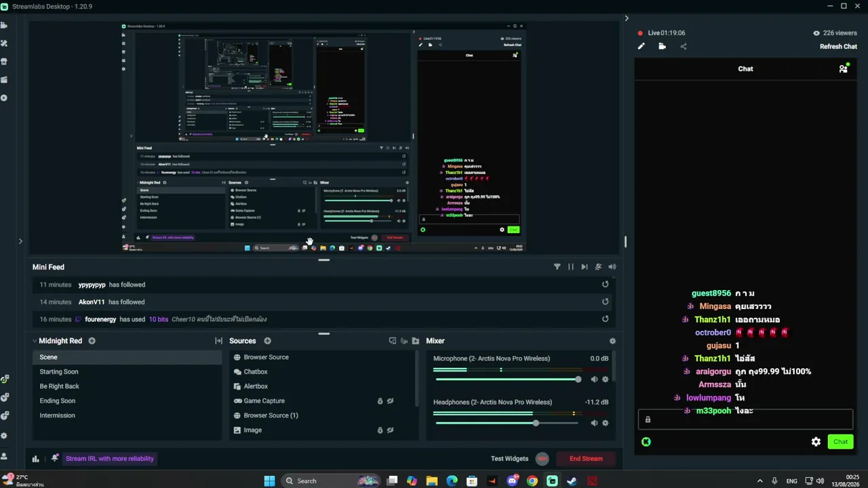This screenshot has width=868, height=488.
Task: Click the camera icon beside the pencil
Action: click(663, 46)
